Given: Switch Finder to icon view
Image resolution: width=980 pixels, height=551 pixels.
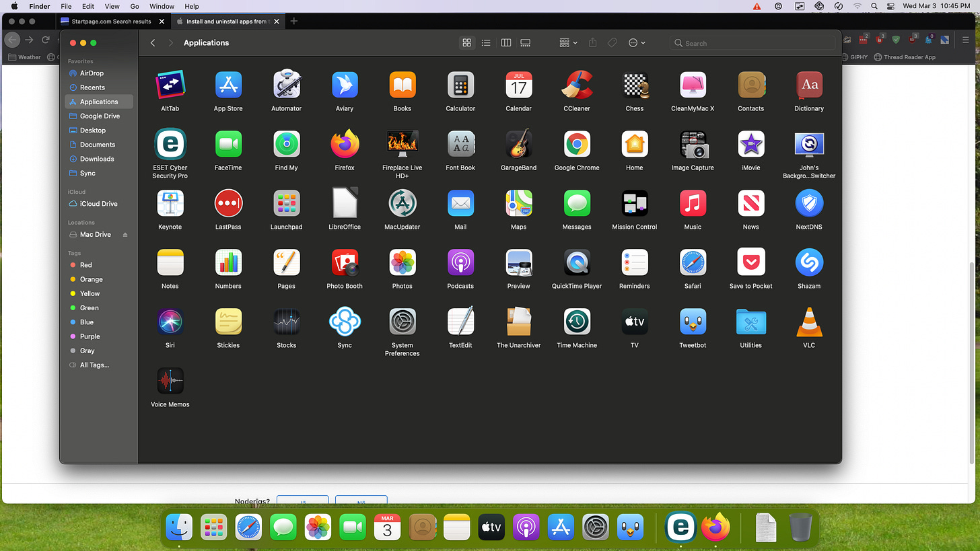Looking at the screenshot, I should pyautogui.click(x=466, y=43).
